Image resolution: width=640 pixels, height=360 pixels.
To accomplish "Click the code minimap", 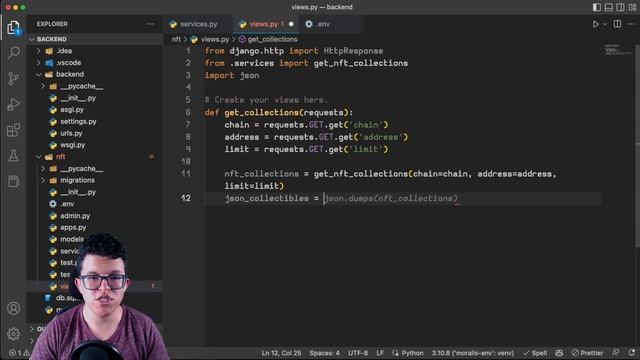I will point(618,50).
